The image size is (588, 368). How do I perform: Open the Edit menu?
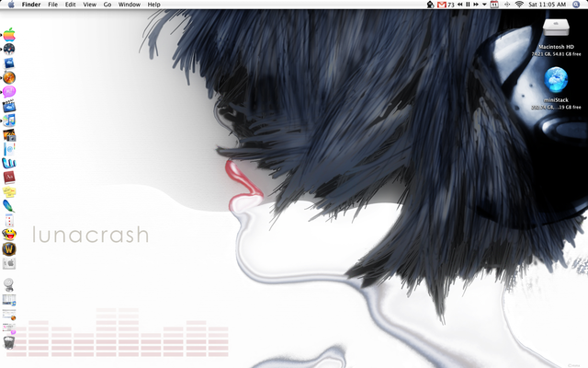point(70,5)
